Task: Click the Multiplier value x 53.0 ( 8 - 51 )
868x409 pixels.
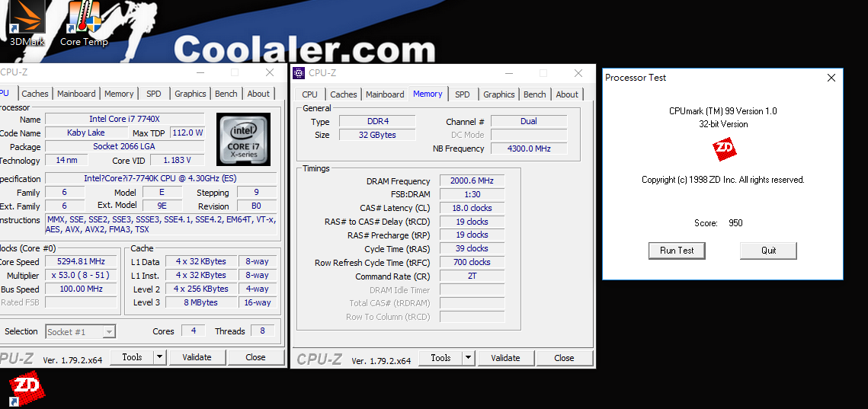Action: [x=82, y=275]
